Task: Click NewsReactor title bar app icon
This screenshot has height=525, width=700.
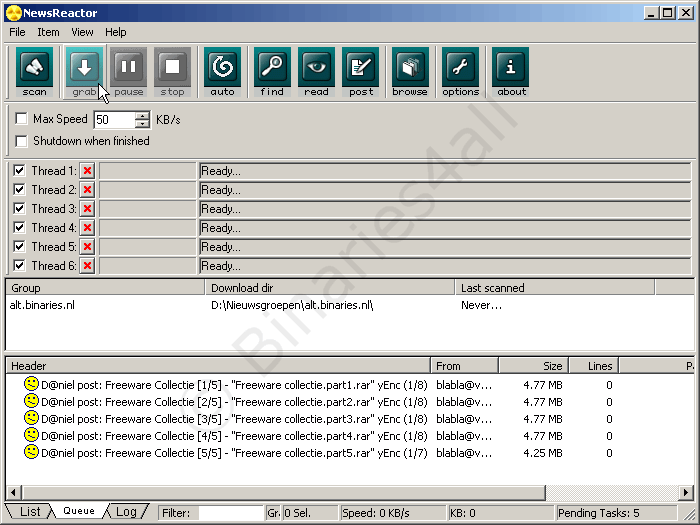Action: pyautogui.click(x=14, y=12)
